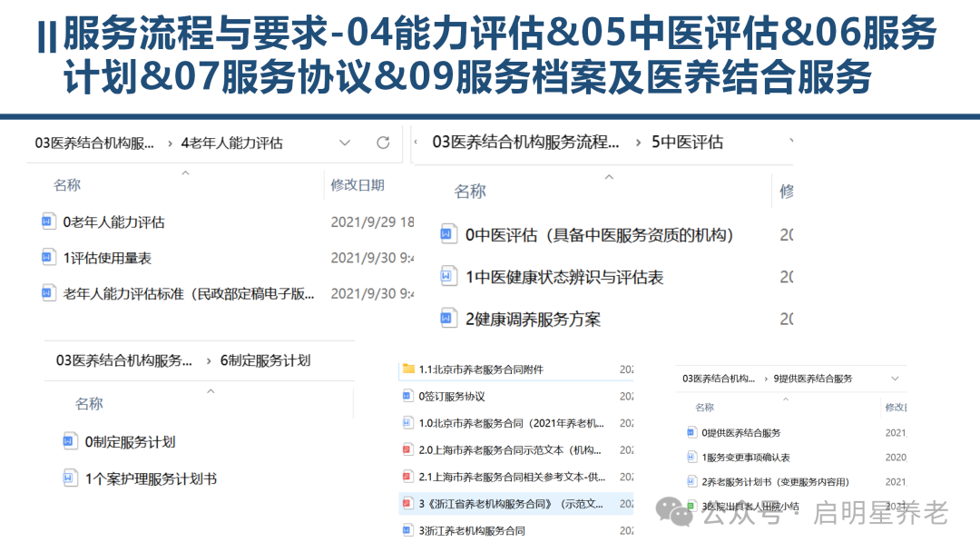Open the Word icon beside 0老年人能力评估
The height and width of the screenshot is (552, 980).
(x=47, y=221)
